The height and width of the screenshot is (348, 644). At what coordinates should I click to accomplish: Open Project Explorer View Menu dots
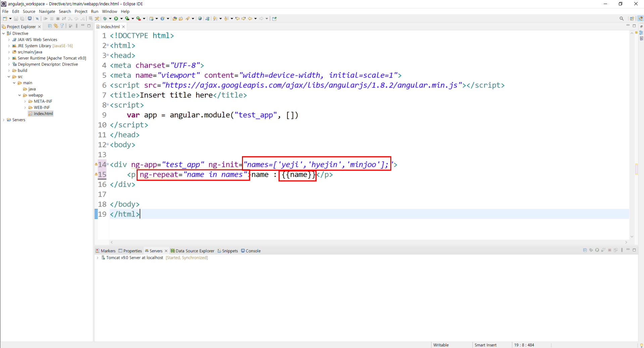77,26
